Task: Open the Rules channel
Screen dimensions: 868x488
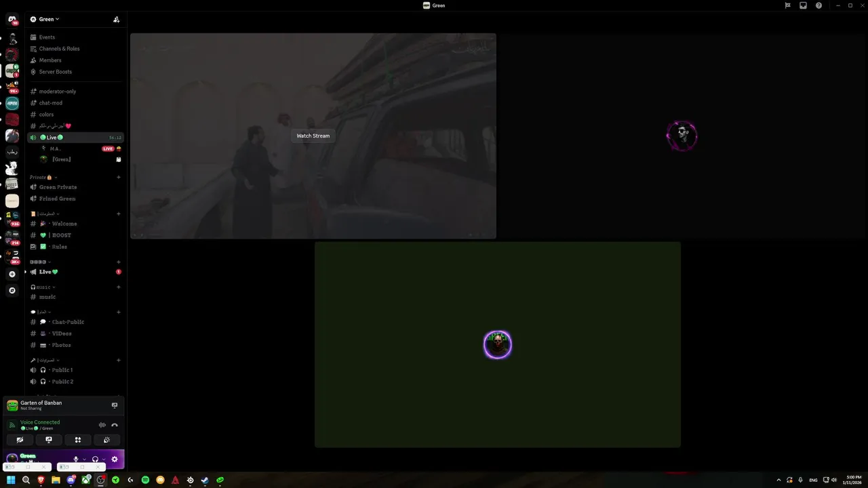Action: point(59,247)
